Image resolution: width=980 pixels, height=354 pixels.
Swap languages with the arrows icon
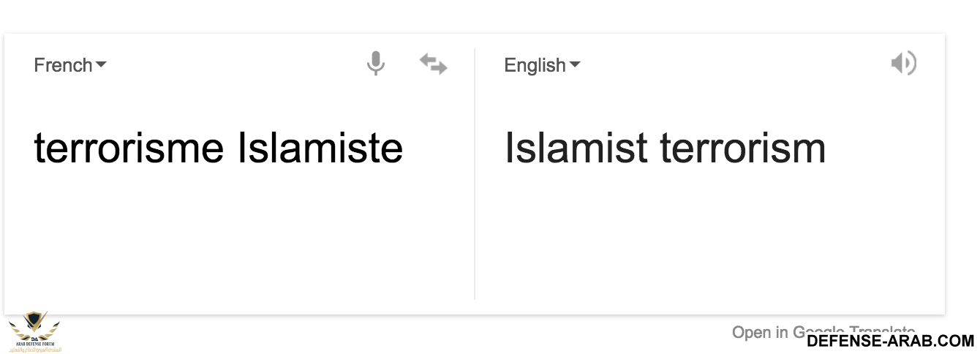433,64
